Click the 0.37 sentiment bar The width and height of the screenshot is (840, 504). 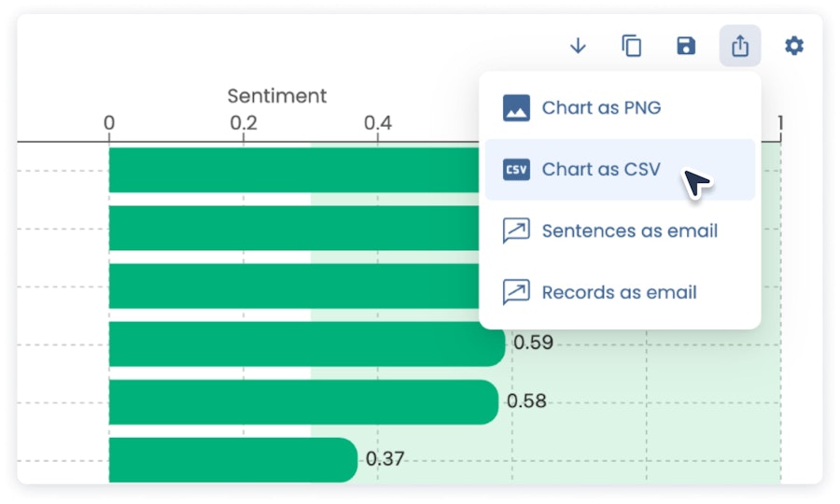coord(233,460)
